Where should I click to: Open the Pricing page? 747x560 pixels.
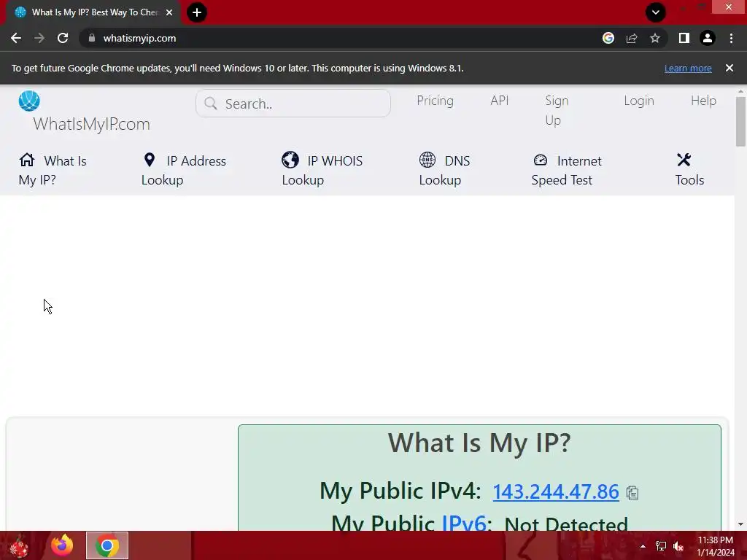[435, 101]
